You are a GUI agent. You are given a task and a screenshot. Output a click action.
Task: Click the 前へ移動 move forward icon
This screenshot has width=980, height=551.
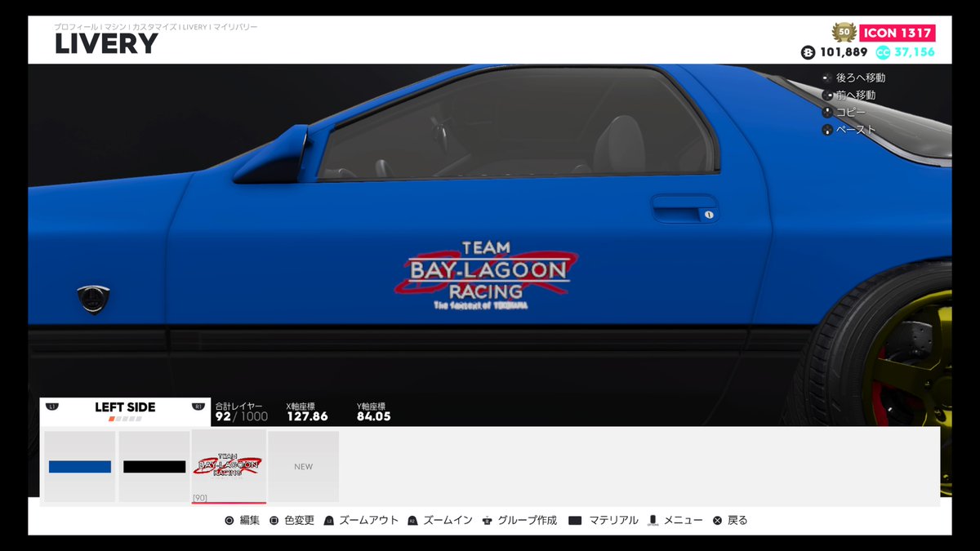pos(827,95)
